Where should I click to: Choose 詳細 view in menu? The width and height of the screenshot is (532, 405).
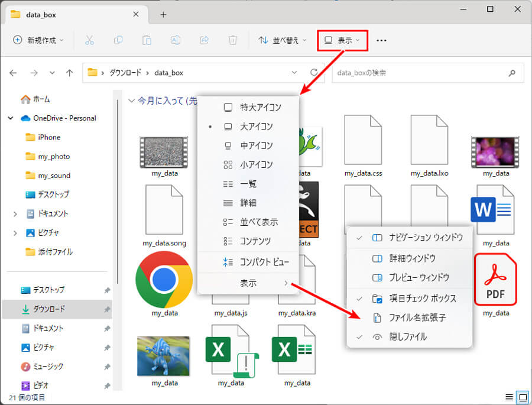(x=248, y=203)
